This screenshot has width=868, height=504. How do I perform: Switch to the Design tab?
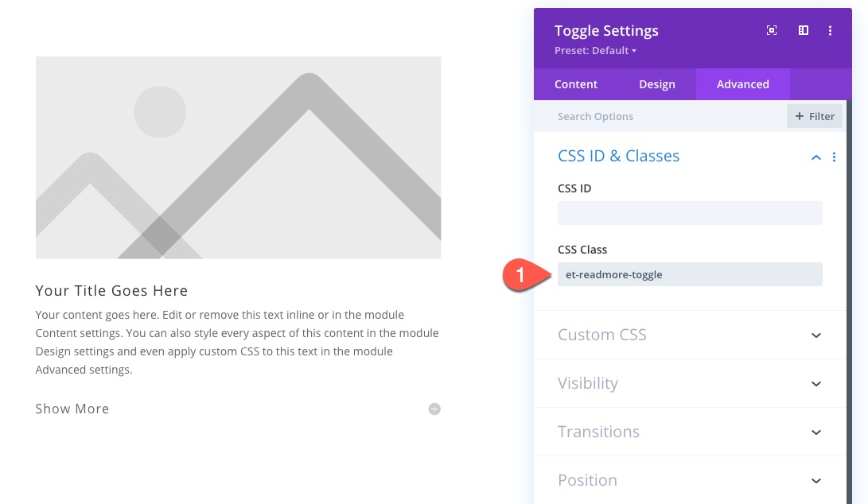click(x=657, y=84)
